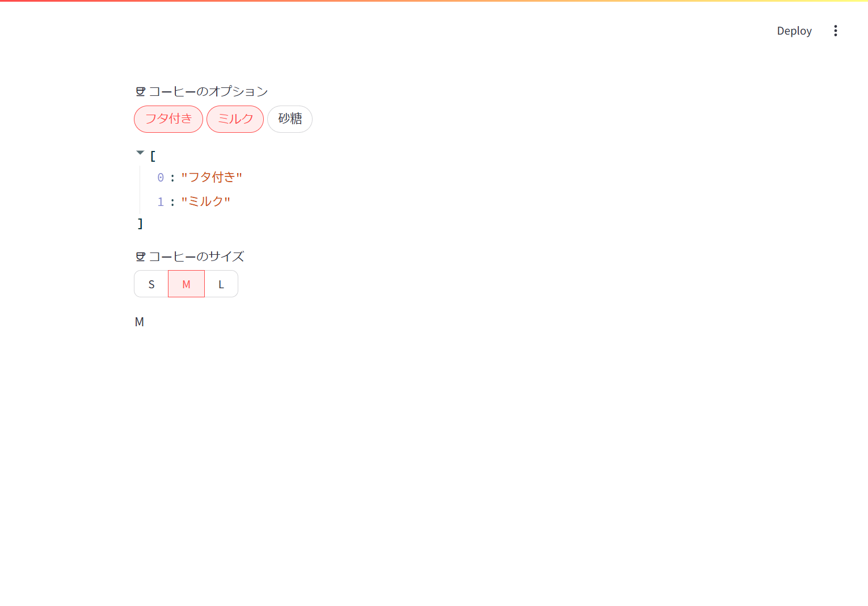Viewport: 868px width, 606px height.
Task: Click index 0 in the JSON output
Action: (x=160, y=177)
